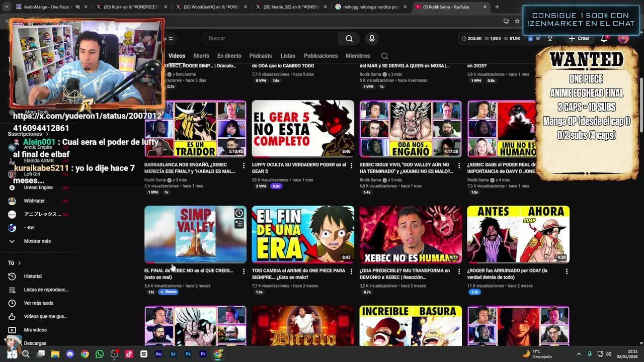This screenshot has width=644, height=362.
Task: Open Unreal Engine subscription channel
Action: [38, 188]
